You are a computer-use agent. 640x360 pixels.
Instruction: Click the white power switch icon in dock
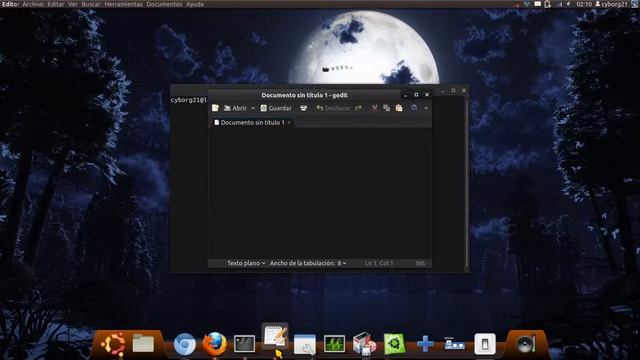pyautogui.click(x=485, y=344)
